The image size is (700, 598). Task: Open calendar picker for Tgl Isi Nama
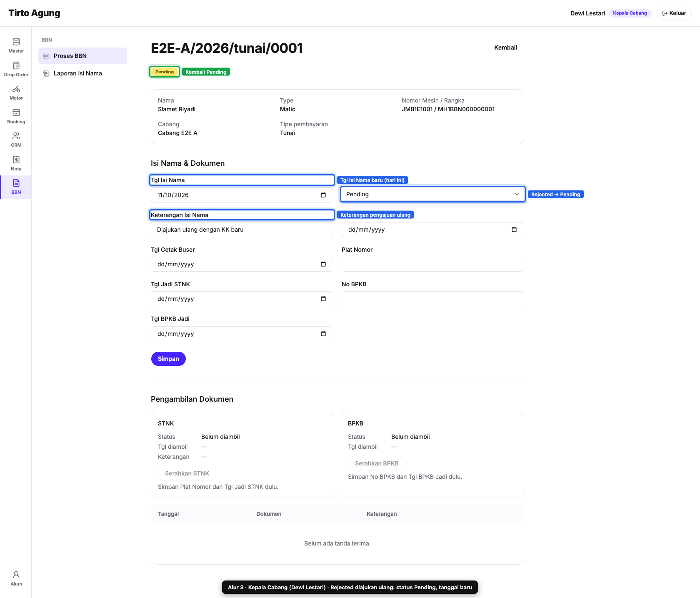pos(323,195)
